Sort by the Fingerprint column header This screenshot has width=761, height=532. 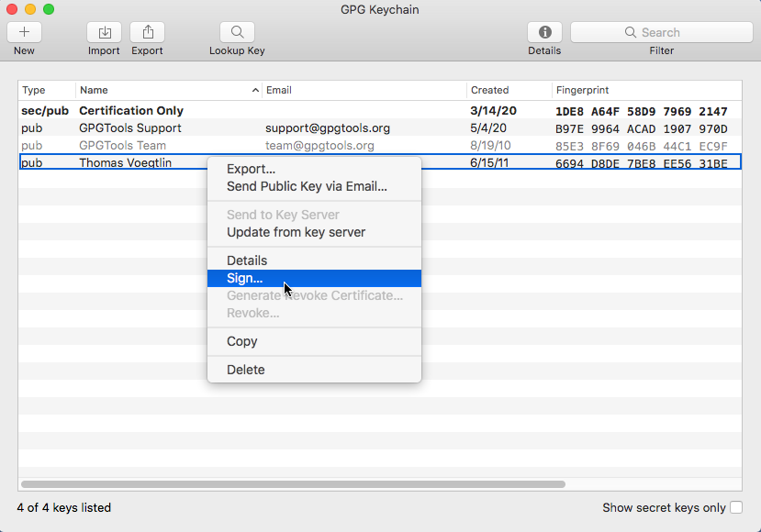click(x=647, y=90)
